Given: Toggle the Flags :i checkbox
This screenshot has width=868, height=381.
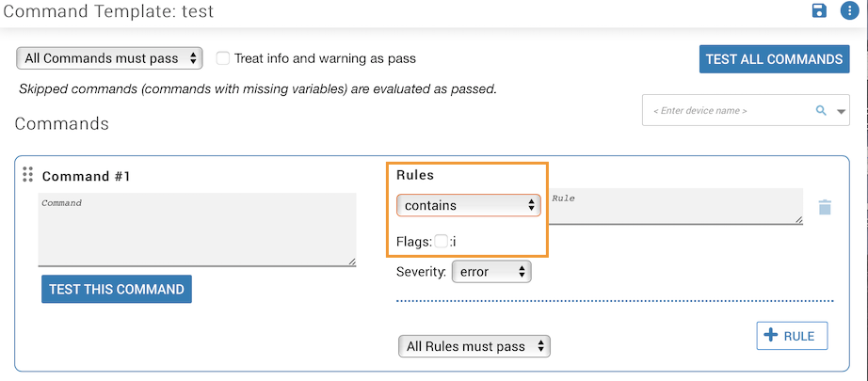Looking at the screenshot, I should click(442, 242).
